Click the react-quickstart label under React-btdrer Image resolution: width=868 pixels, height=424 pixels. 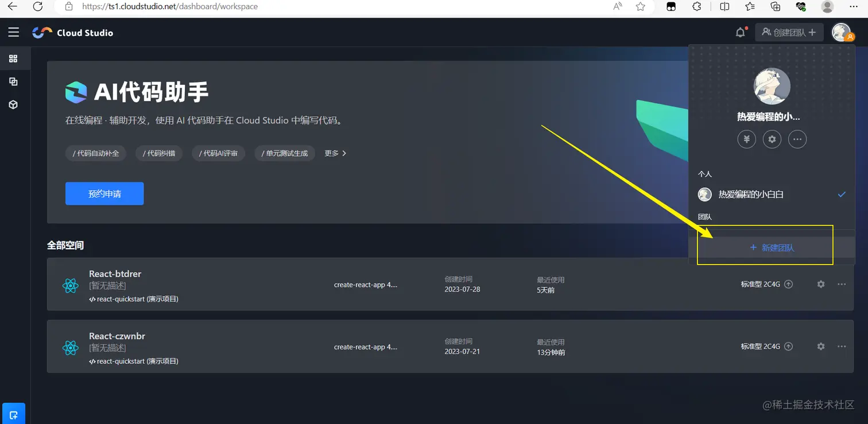pyautogui.click(x=134, y=299)
